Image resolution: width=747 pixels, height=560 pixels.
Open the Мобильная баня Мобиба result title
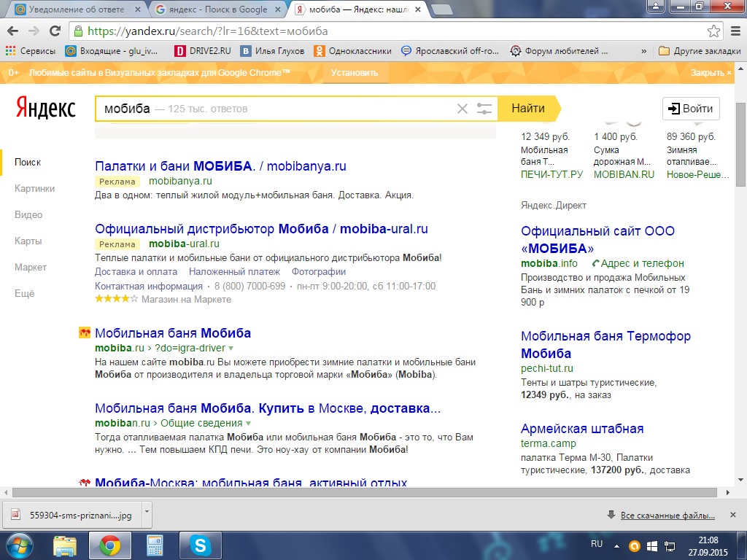point(173,333)
